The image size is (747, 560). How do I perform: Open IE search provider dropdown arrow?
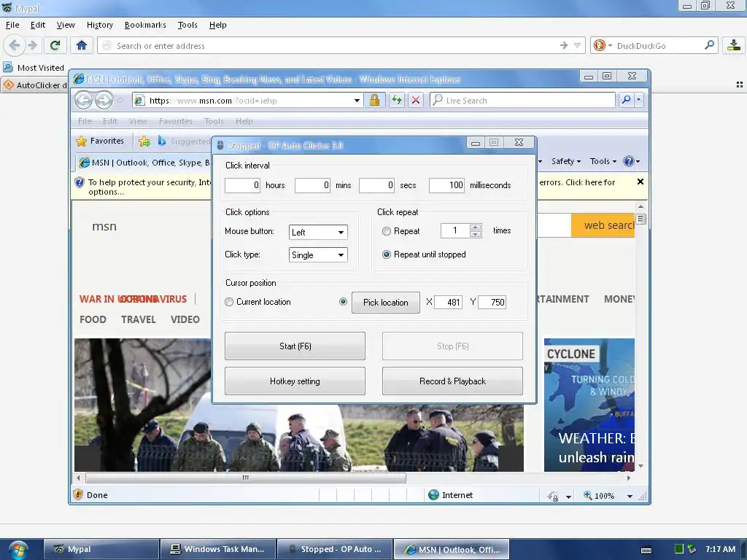coord(638,100)
